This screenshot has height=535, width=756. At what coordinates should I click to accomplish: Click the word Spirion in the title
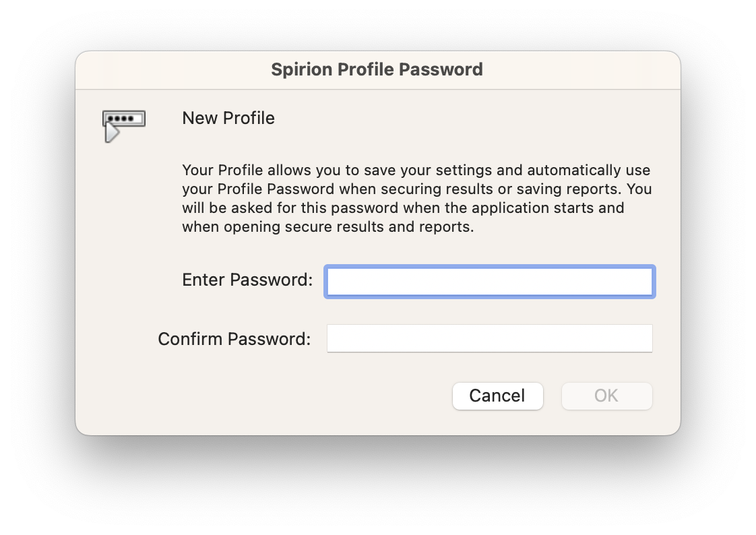[302, 70]
